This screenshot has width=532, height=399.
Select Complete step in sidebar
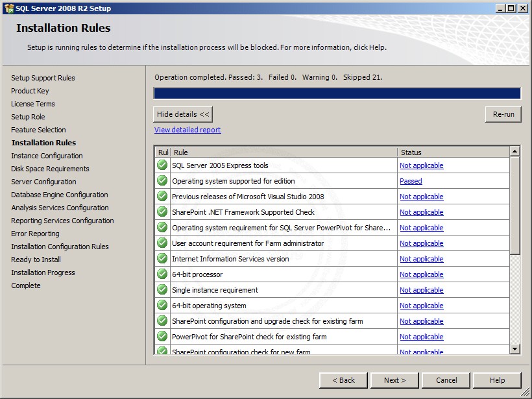26,285
